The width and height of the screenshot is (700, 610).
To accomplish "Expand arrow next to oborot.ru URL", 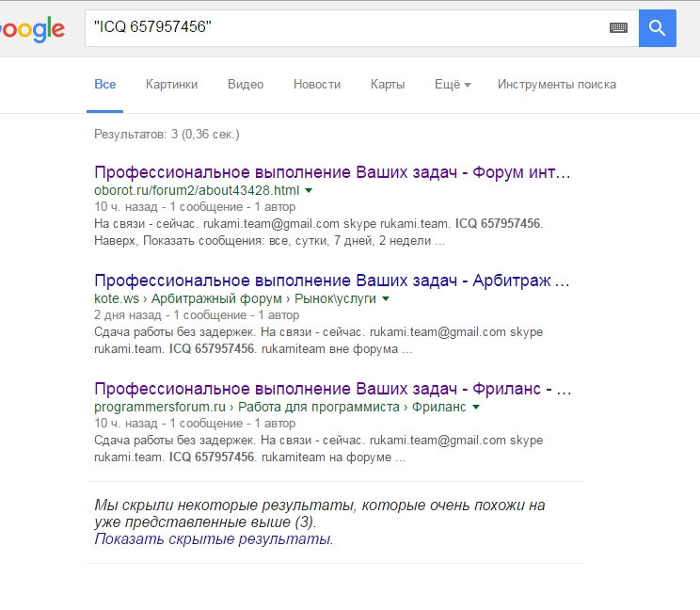I will [309, 191].
